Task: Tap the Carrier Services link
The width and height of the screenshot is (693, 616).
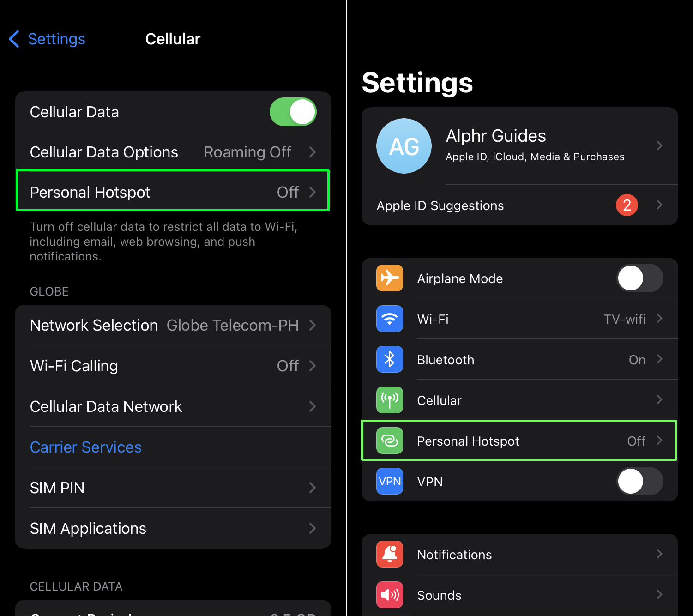Action: [x=85, y=447]
